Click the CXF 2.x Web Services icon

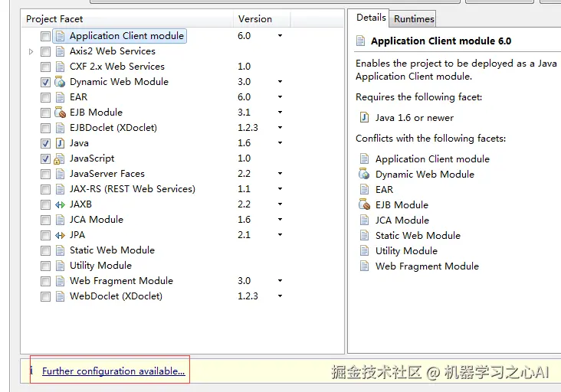click(x=60, y=67)
